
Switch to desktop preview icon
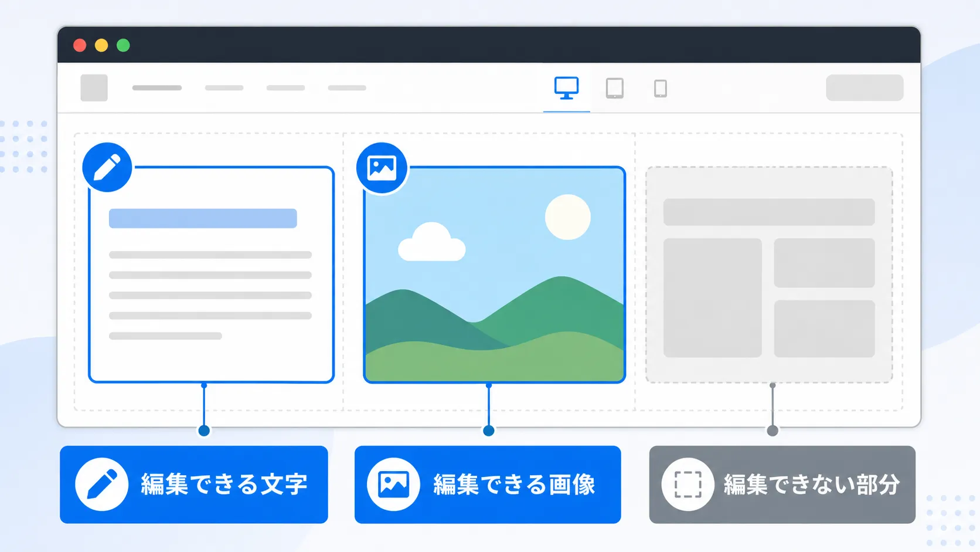[x=566, y=88]
